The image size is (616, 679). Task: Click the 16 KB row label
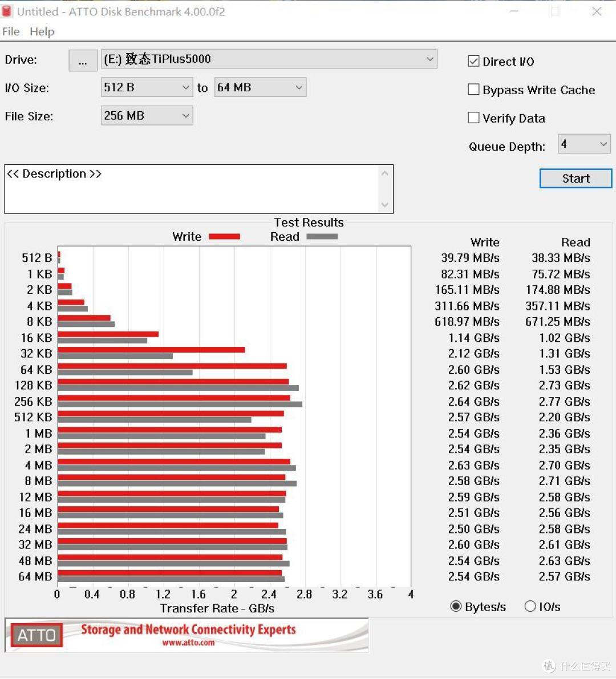[x=37, y=338]
